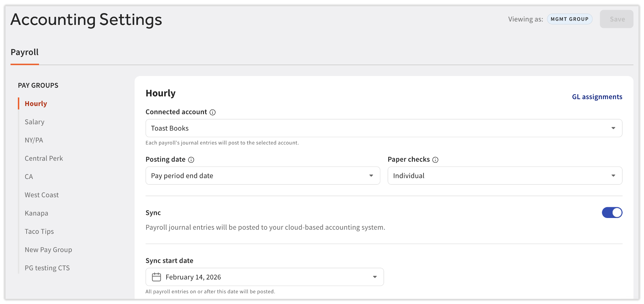Click the MGMT GROUP viewing badge

point(569,19)
